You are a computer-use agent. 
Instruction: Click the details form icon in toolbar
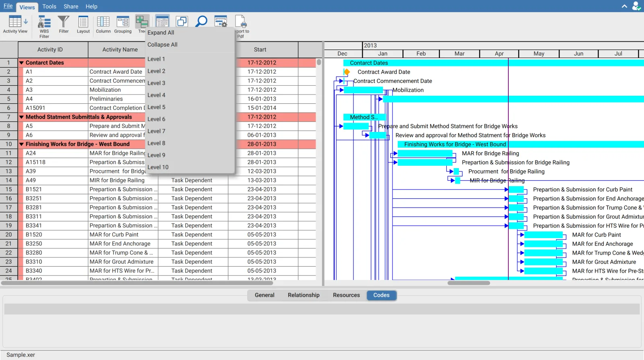[x=162, y=21]
